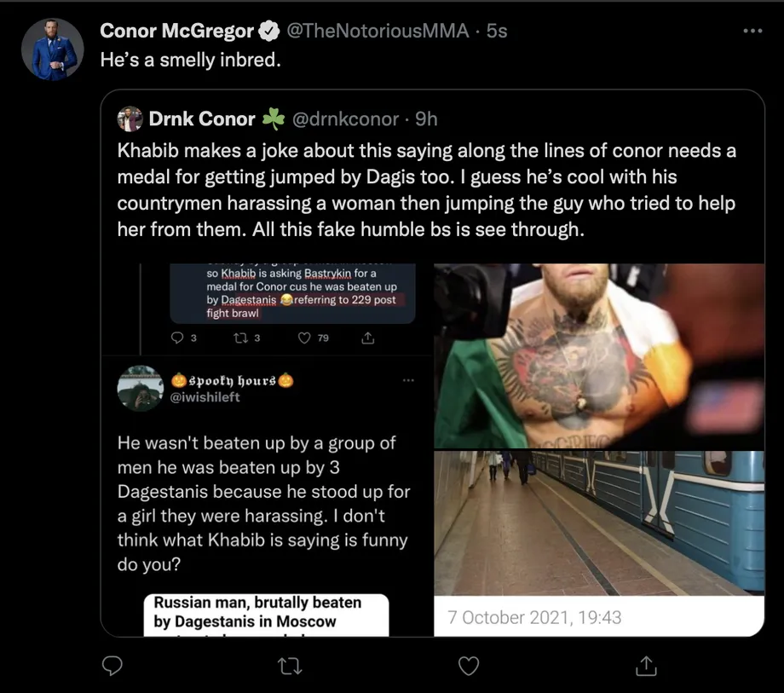Open Drnk Conor's small avatar
This screenshot has height=693, width=784.
[130, 119]
